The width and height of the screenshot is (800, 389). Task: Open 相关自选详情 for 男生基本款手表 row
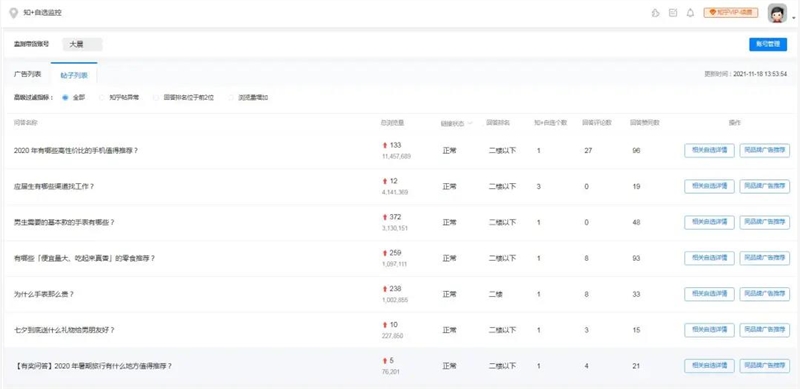pyautogui.click(x=709, y=223)
